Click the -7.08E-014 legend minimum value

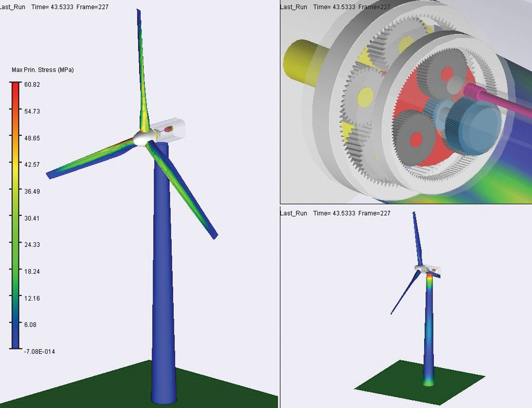click(39, 352)
